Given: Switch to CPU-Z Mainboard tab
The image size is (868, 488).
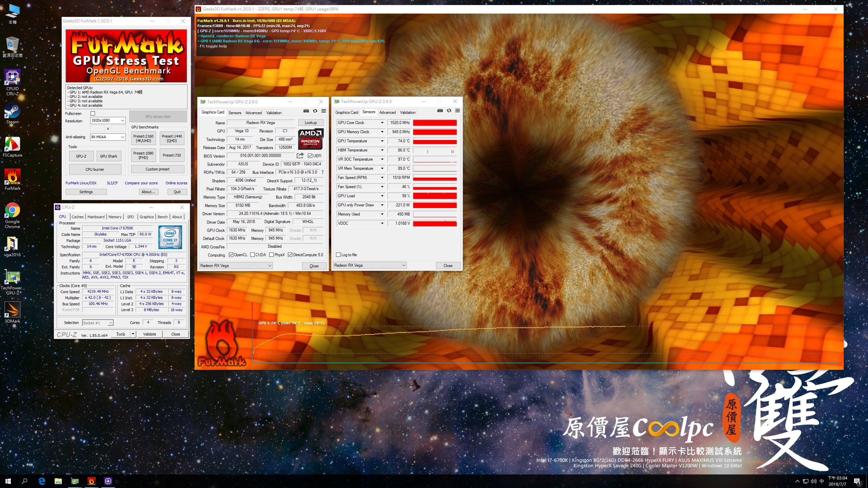Looking at the screenshot, I should (x=96, y=217).
